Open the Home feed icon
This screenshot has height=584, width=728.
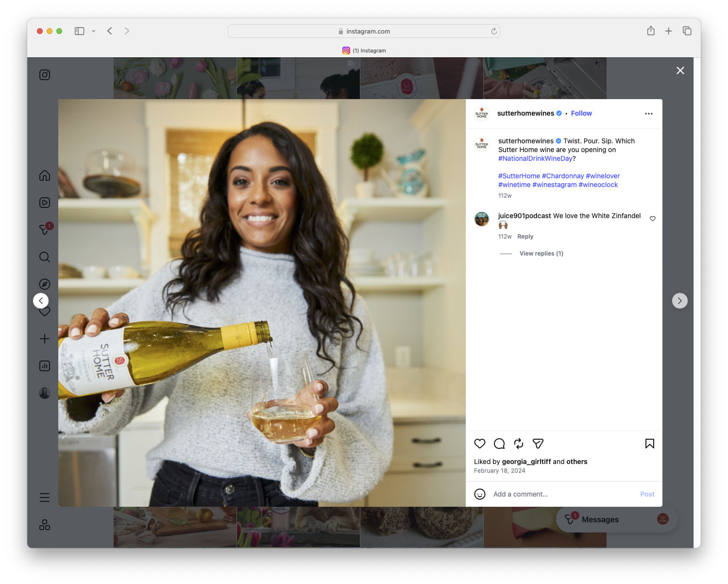(44, 175)
